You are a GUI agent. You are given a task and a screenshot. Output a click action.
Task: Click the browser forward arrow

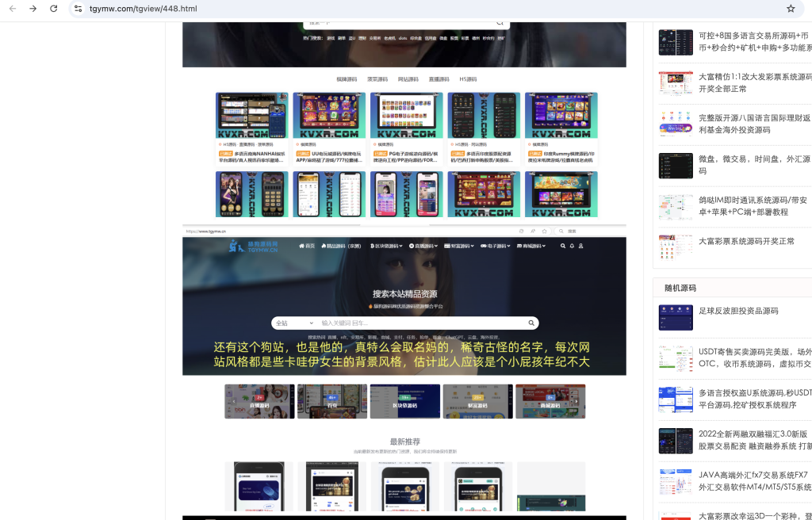[x=33, y=9]
